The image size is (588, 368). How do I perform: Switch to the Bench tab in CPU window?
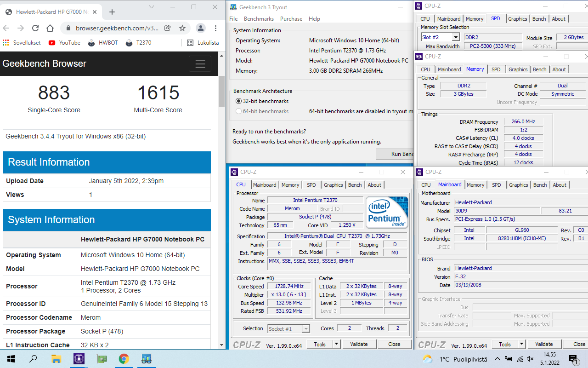point(355,185)
